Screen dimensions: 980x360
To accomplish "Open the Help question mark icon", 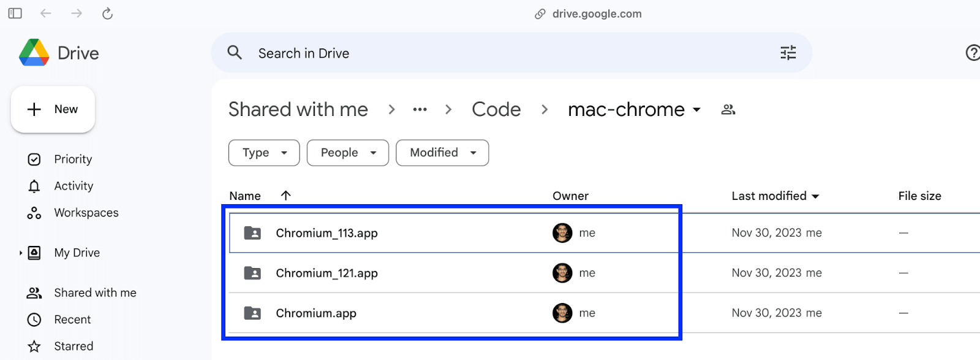I will pyautogui.click(x=973, y=53).
